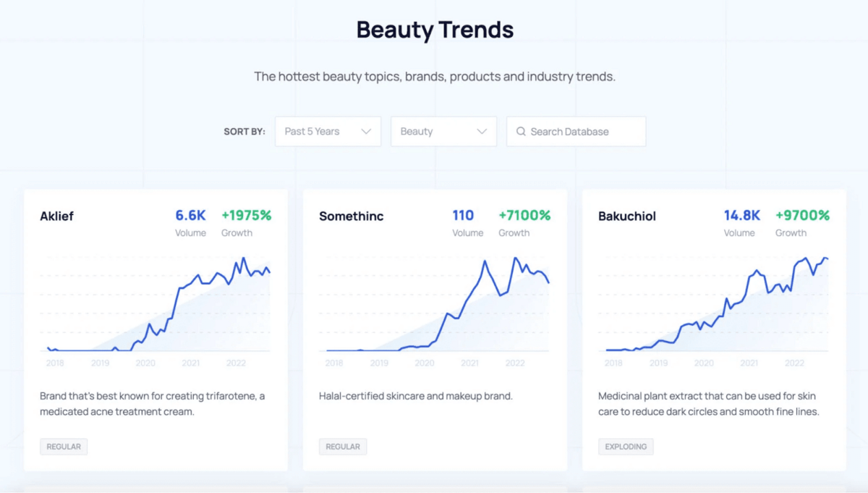Screen dimensions: 868x493
Task: Click the Search Database input field
Action: tap(583, 132)
